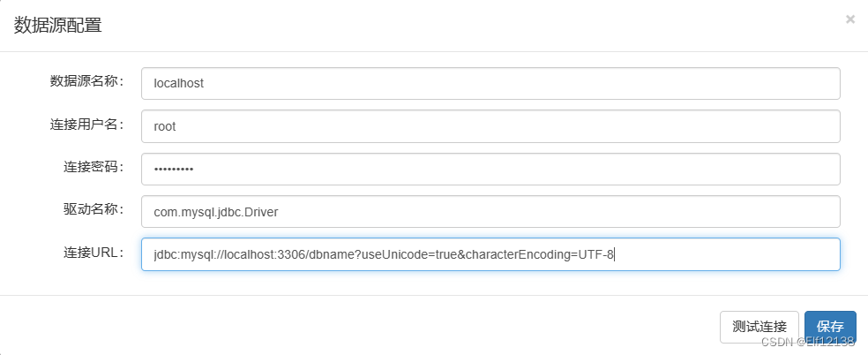The image size is (868, 355).
Task: Place cursor on 'UTF-8' in the URL
Action: pos(596,254)
